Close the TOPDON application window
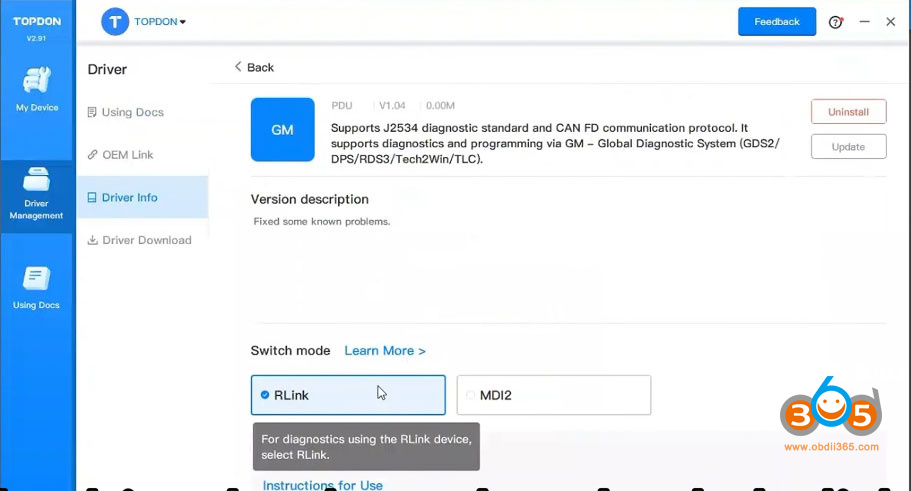Screen dimensions: 911x491 pos(890,22)
